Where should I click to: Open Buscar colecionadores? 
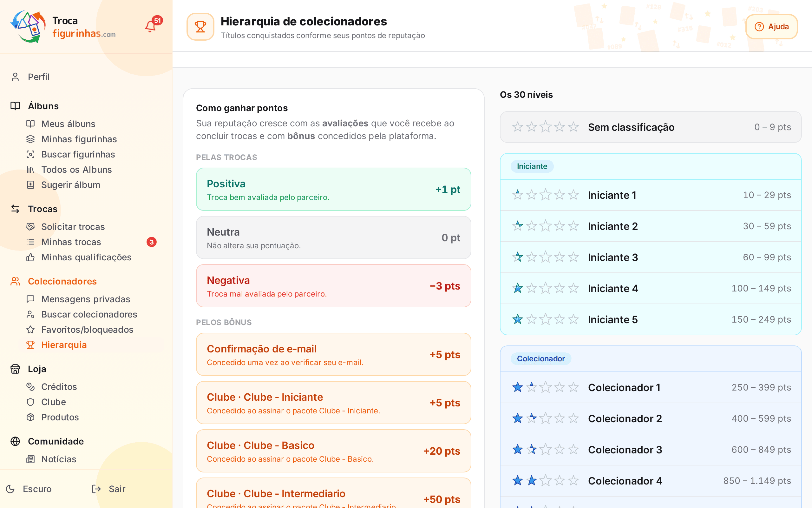[89, 314]
